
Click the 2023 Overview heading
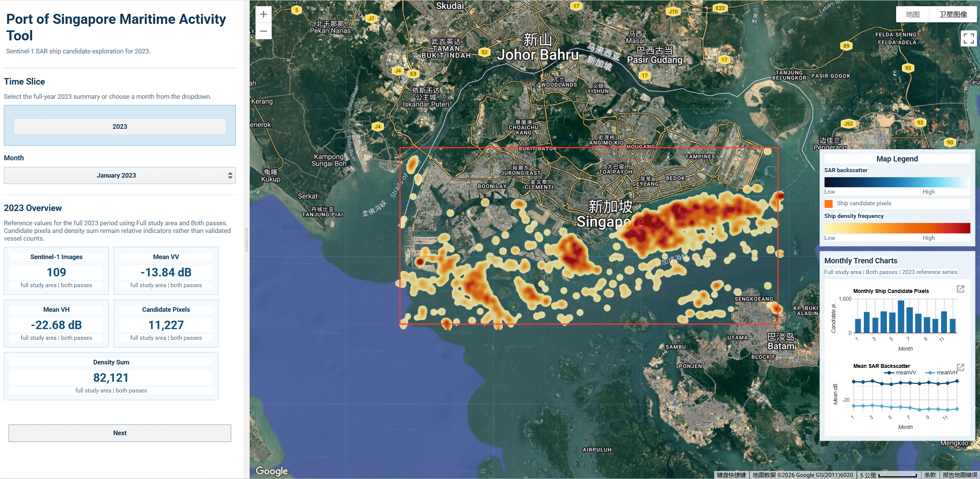click(33, 208)
